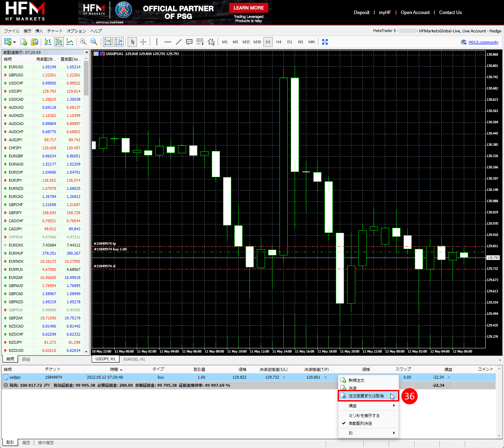Select the crosshair cursor tool

point(143,42)
